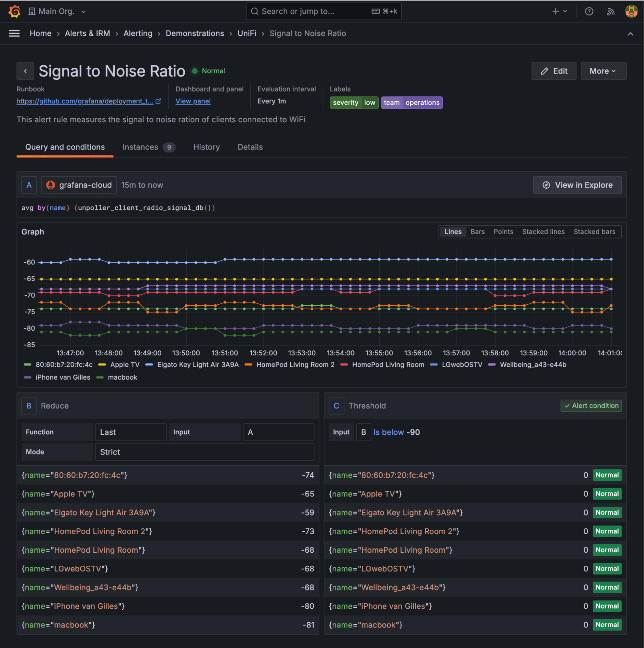Viewport: 644px width, 648px height.
Task: Enable Stacked lines graph mode
Action: [543, 231]
